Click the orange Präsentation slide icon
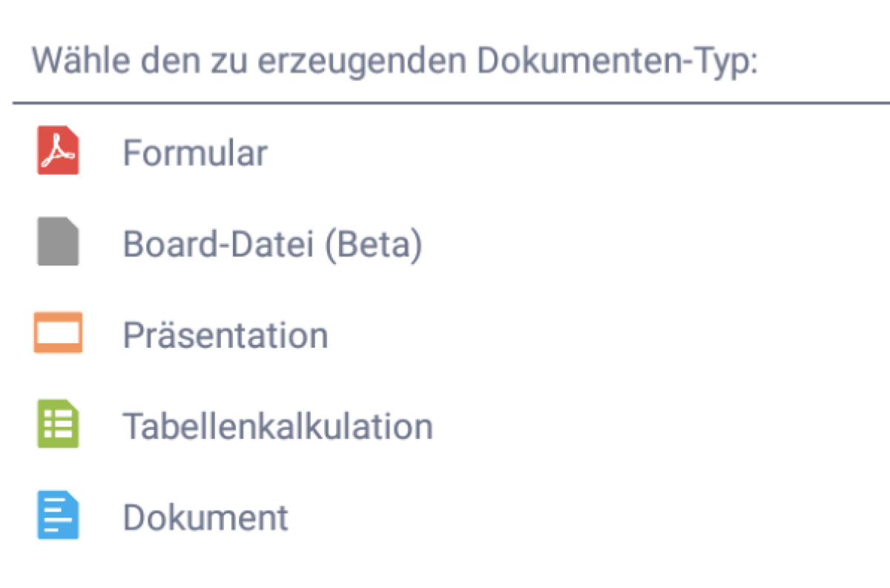 (58, 333)
